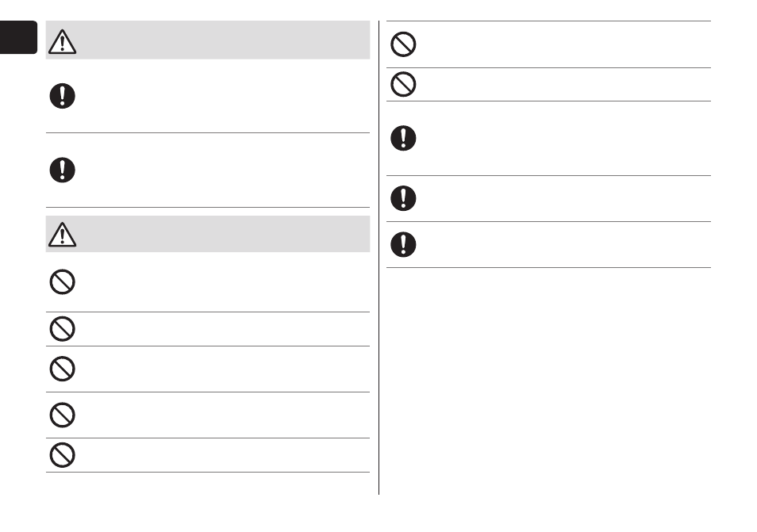Click the second prohibition icon in the left column
Viewport: 757px width, 532px height.
(62, 329)
